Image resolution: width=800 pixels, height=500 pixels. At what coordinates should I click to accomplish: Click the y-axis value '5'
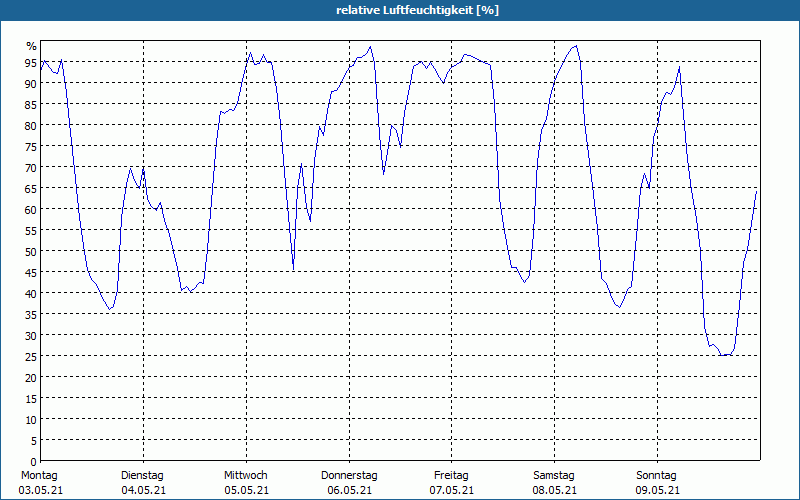[x=34, y=440]
